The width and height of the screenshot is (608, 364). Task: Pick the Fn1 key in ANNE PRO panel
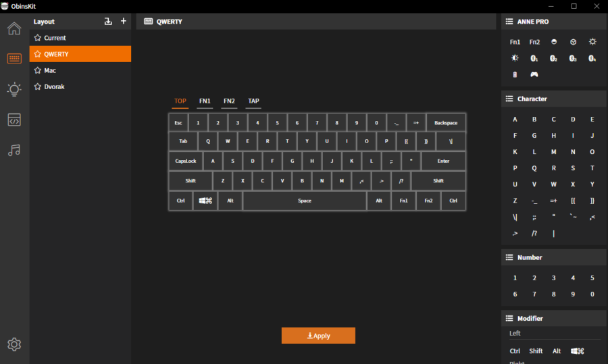click(515, 42)
